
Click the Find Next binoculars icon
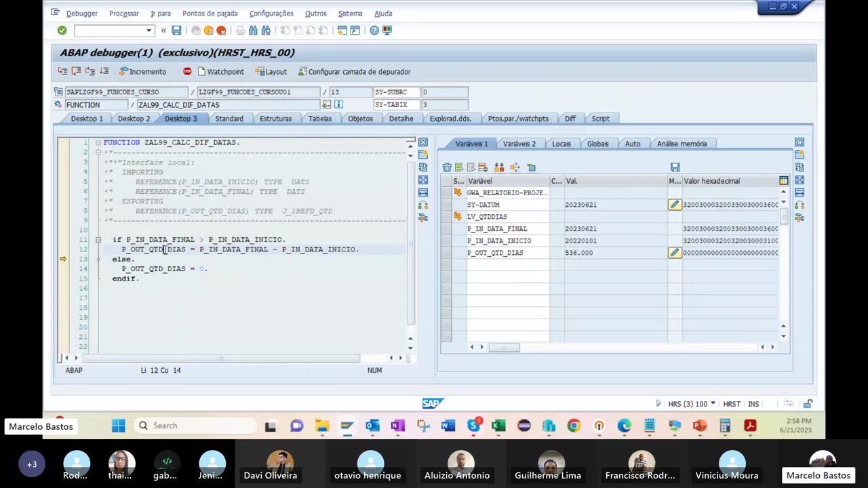click(x=266, y=30)
